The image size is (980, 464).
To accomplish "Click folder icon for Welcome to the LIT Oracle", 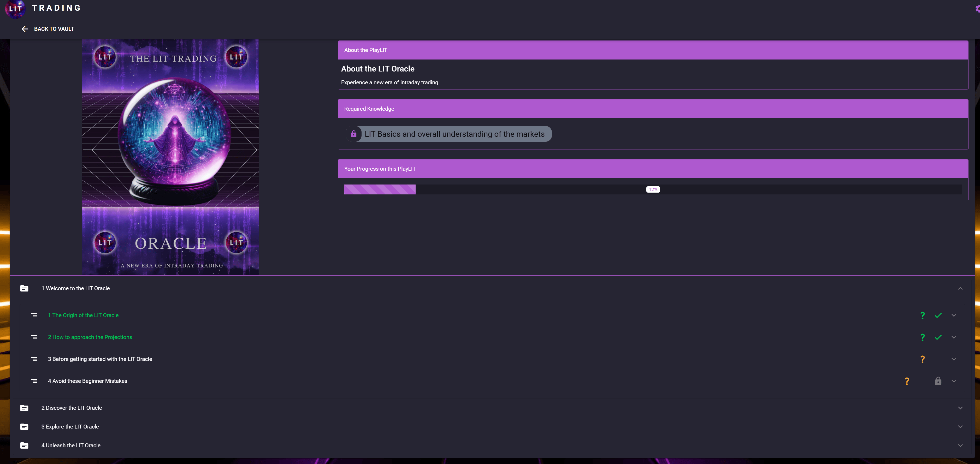I will tap(24, 288).
